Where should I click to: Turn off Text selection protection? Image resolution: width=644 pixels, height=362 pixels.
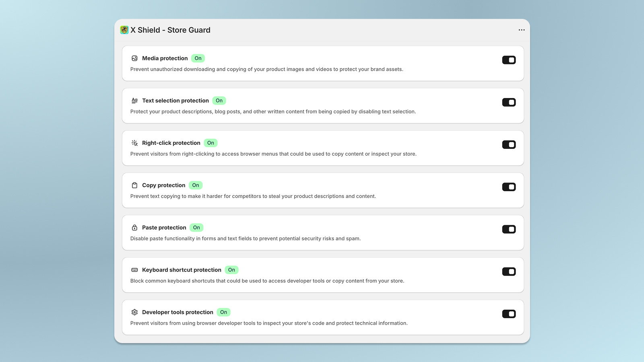click(509, 102)
